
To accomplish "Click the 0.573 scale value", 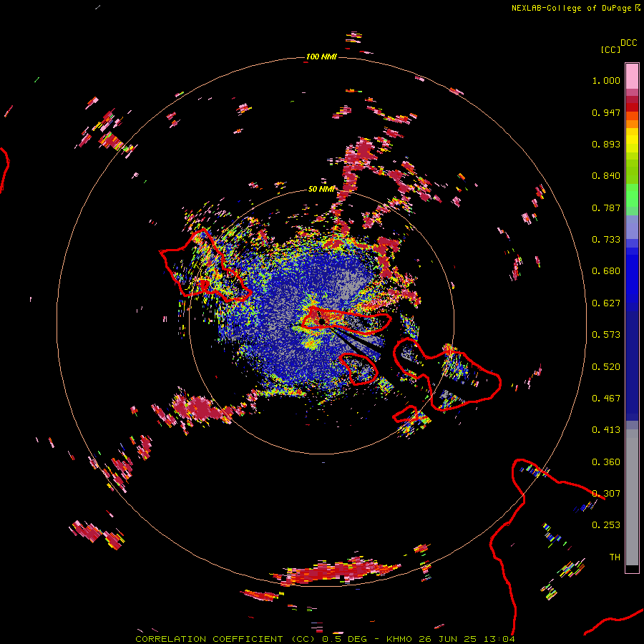I will coord(606,335).
